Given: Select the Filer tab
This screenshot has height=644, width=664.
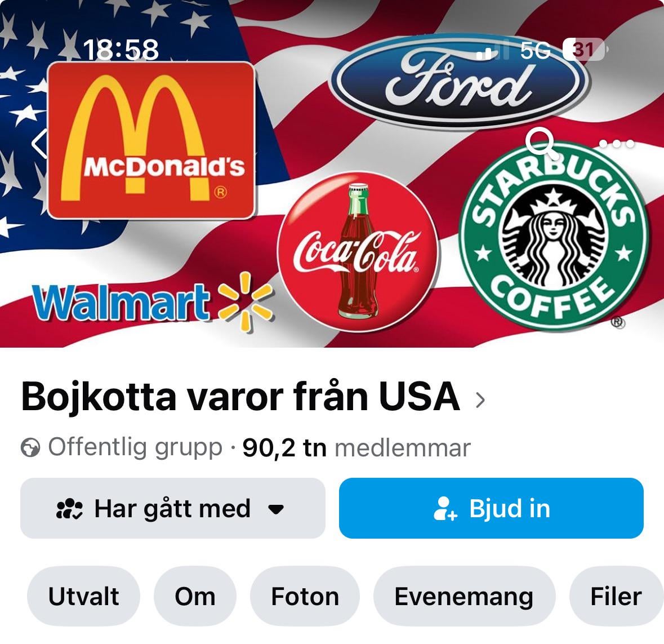Looking at the screenshot, I should pyautogui.click(x=616, y=596).
